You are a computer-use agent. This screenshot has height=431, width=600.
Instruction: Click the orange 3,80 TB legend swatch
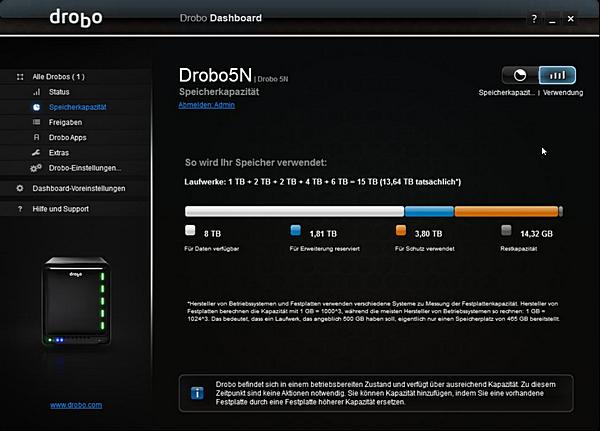click(401, 230)
